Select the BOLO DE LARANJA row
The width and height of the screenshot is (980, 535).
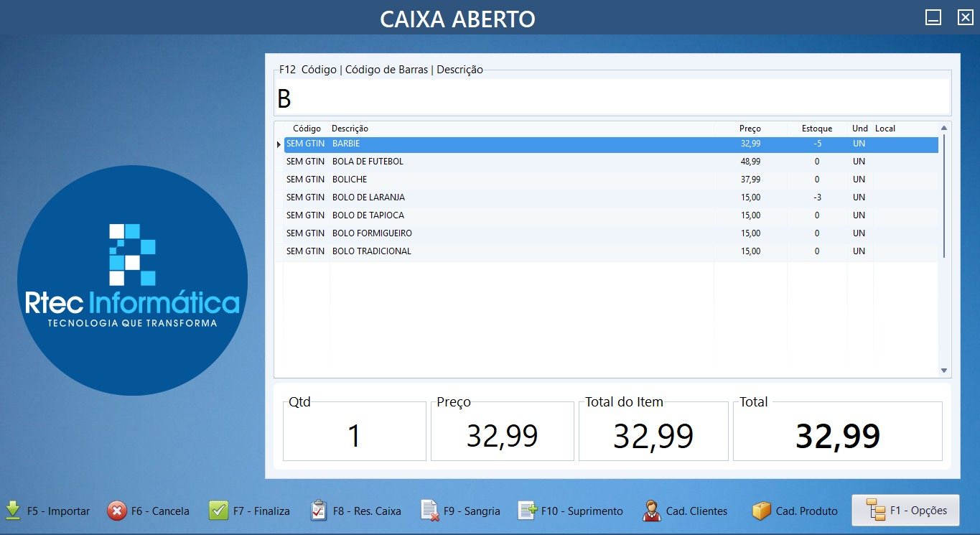431,197
